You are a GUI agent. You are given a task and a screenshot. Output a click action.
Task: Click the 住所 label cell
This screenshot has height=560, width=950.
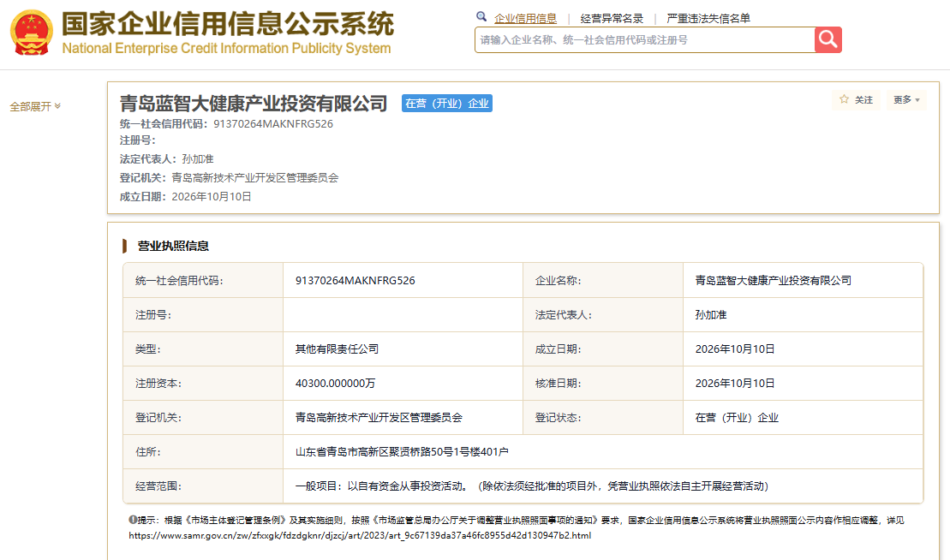(203, 451)
